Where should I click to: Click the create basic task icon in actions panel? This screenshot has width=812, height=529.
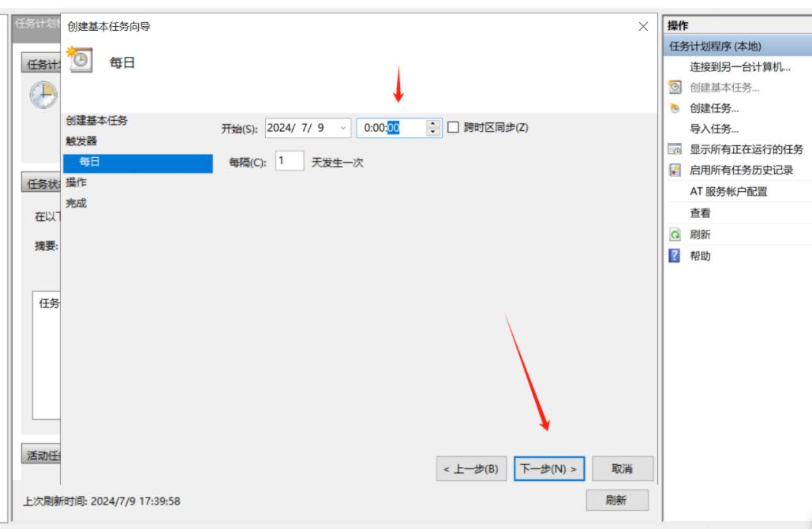(675, 88)
